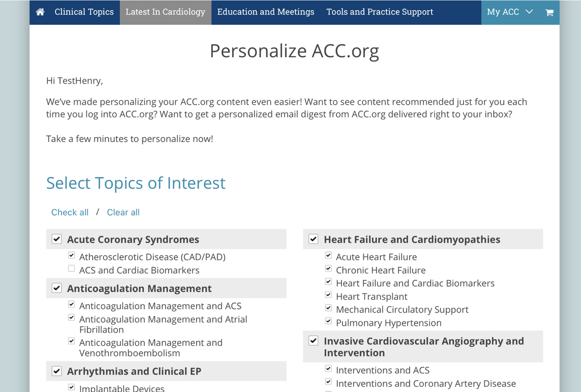
Task: Uncheck Atherosclerotic Disease (CAD/PAD) topic
Action: 72,255
